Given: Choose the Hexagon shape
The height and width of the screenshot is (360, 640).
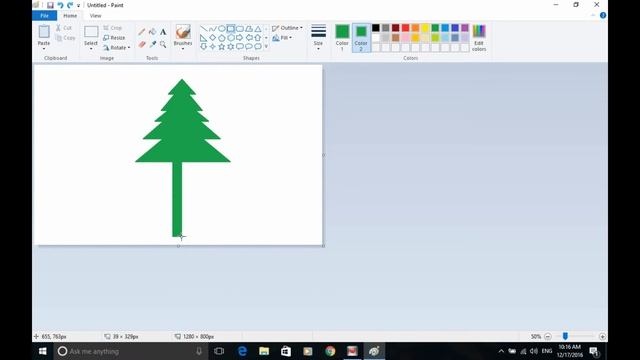Looking at the screenshot, I should [231, 38].
